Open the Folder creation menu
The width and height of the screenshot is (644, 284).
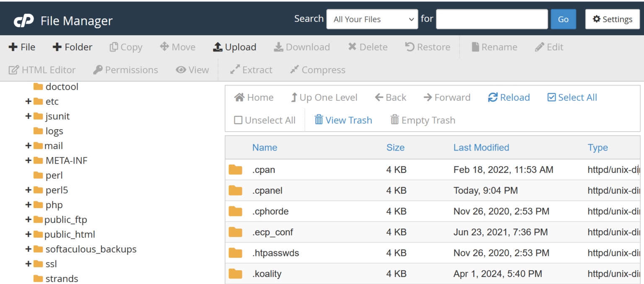(72, 47)
